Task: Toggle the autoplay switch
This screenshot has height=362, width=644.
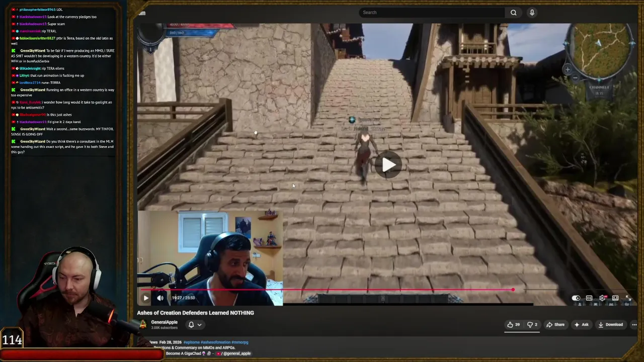Action: 576,298
